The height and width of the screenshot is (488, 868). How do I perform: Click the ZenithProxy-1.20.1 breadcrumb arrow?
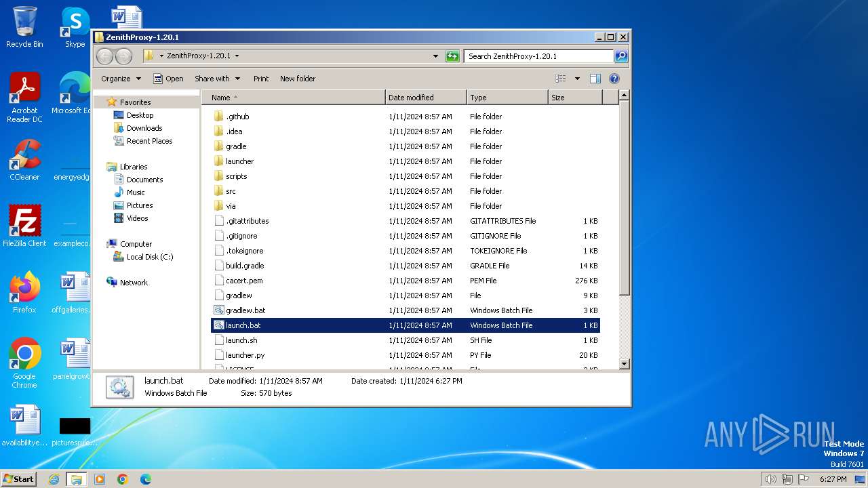(237, 56)
